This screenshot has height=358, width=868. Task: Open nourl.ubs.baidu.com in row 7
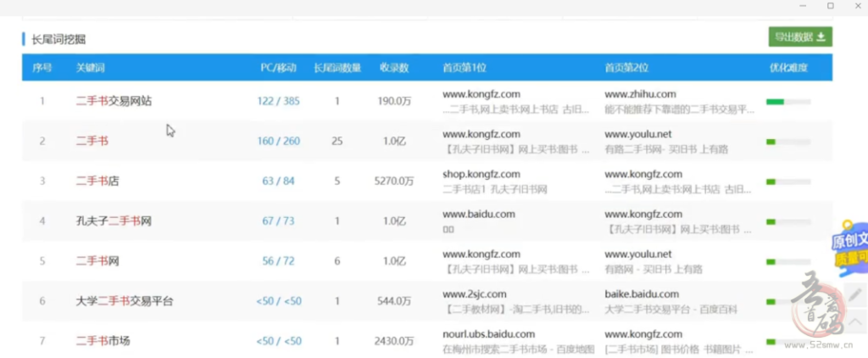click(x=489, y=334)
